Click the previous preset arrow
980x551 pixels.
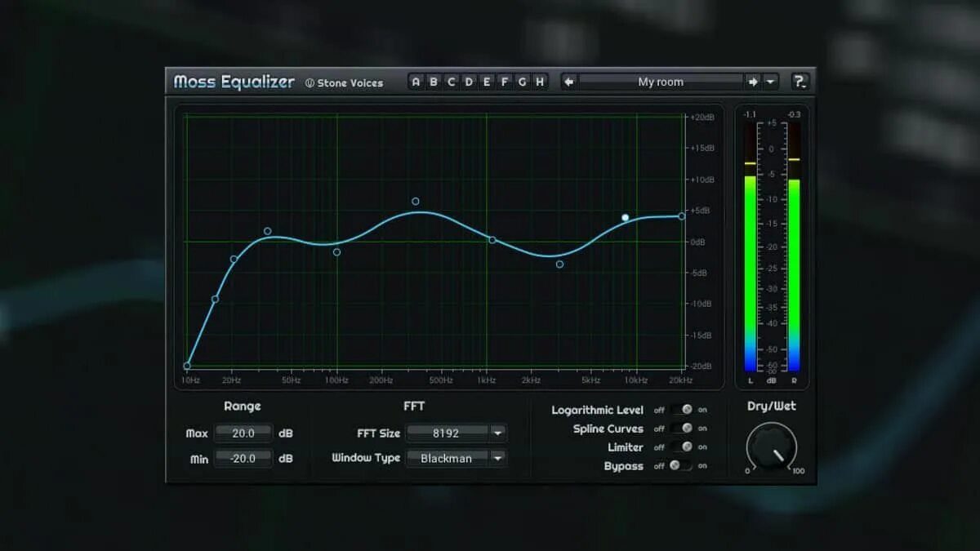tap(567, 82)
